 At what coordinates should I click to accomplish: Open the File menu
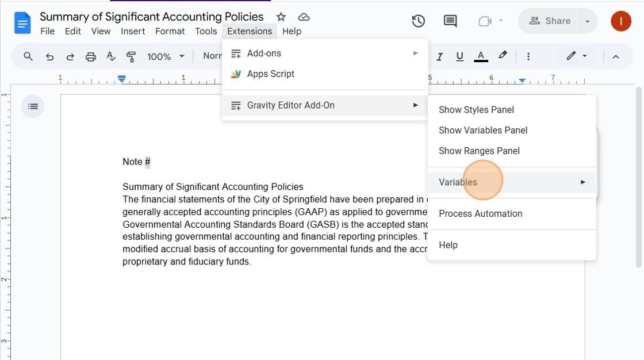click(x=47, y=31)
